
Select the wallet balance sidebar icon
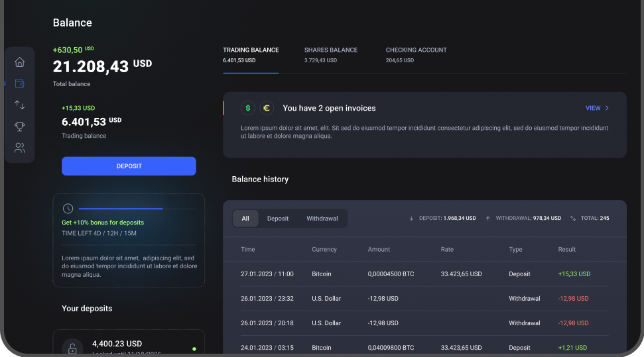coord(20,83)
